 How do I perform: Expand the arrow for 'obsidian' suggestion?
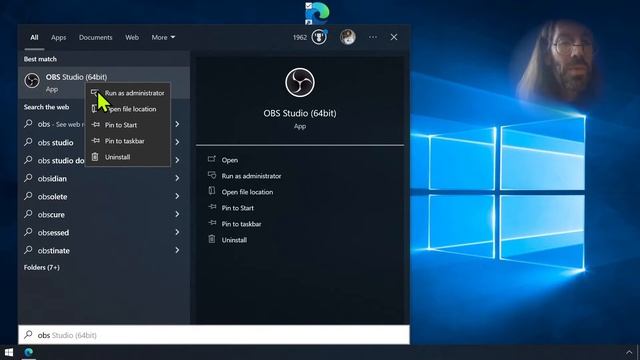coord(177,178)
